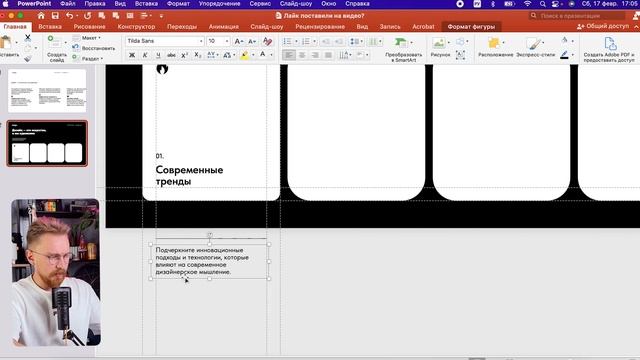Open the font name dropdown Tilda Sans
This screenshot has height=360, width=640.
tap(164, 41)
